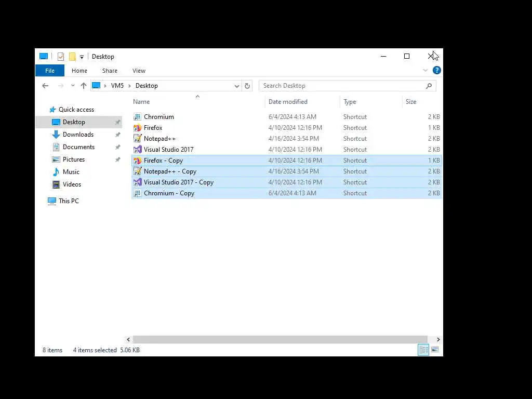
Task: Click the horizontal scrollbar left arrow
Action: click(128, 339)
